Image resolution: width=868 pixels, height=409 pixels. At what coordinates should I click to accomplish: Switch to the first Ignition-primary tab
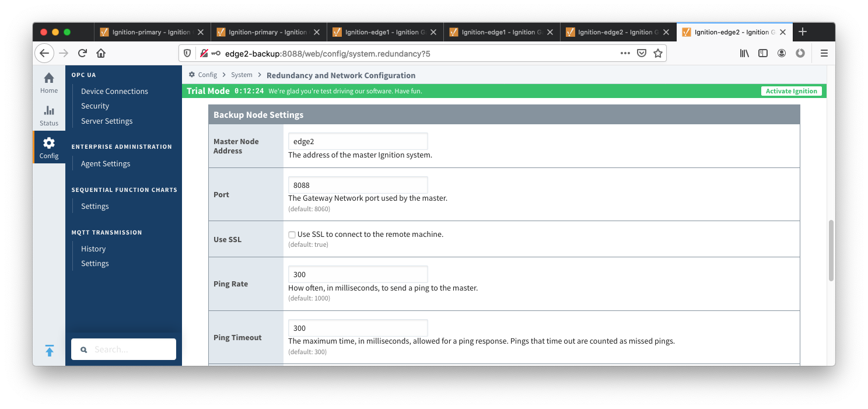pyautogui.click(x=152, y=32)
